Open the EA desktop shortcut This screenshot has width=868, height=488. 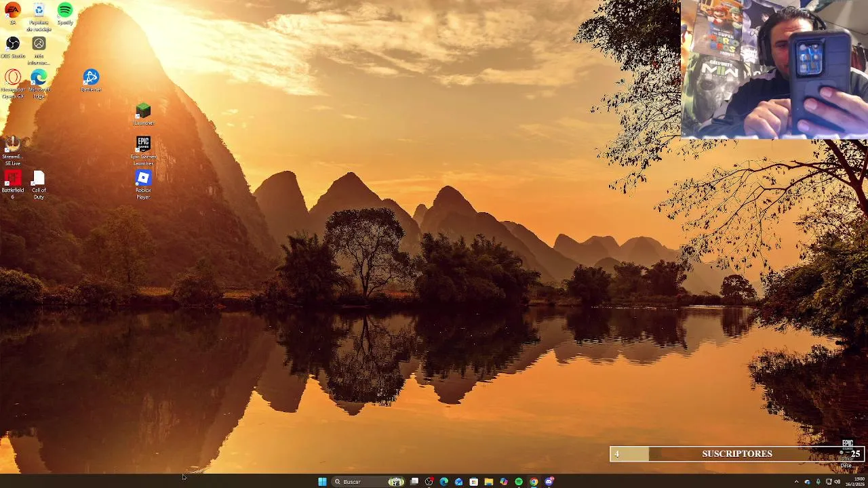(x=13, y=14)
